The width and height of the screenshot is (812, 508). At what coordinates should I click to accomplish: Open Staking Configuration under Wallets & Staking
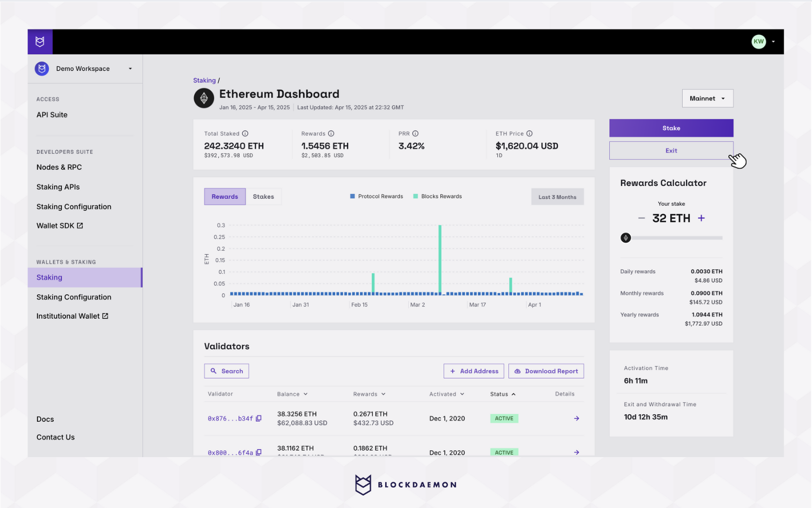(74, 297)
